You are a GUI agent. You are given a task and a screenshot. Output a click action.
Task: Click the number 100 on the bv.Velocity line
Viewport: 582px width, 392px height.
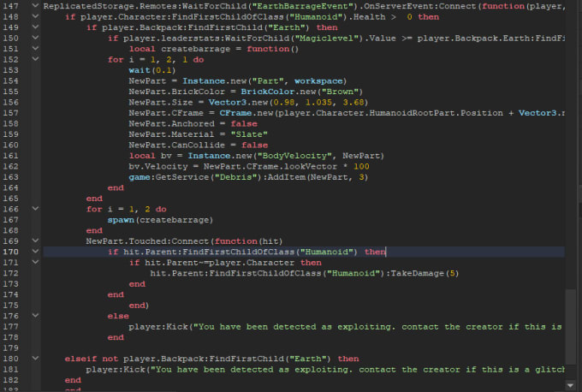click(x=361, y=166)
